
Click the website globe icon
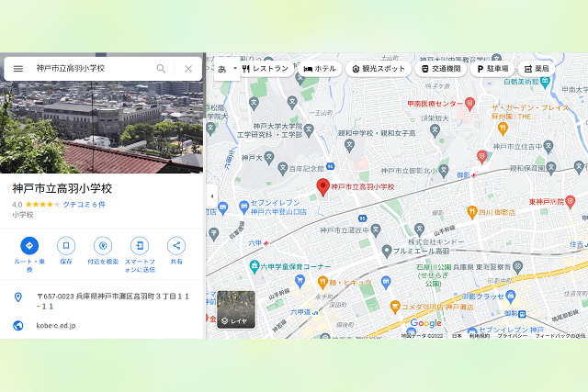pyautogui.click(x=17, y=325)
